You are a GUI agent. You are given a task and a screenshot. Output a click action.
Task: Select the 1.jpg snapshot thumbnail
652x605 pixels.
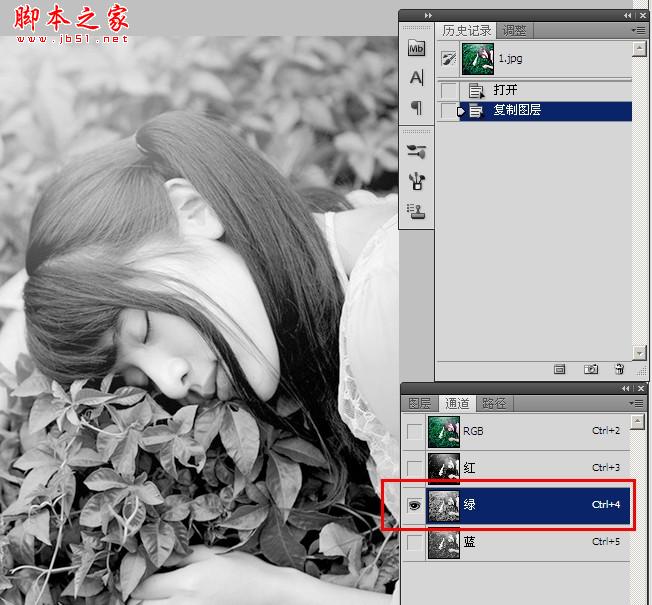tap(478, 59)
